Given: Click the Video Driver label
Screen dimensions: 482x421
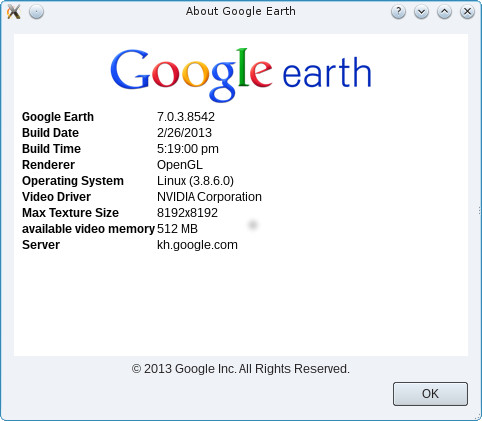Looking at the screenshot, I should point(56,197).
